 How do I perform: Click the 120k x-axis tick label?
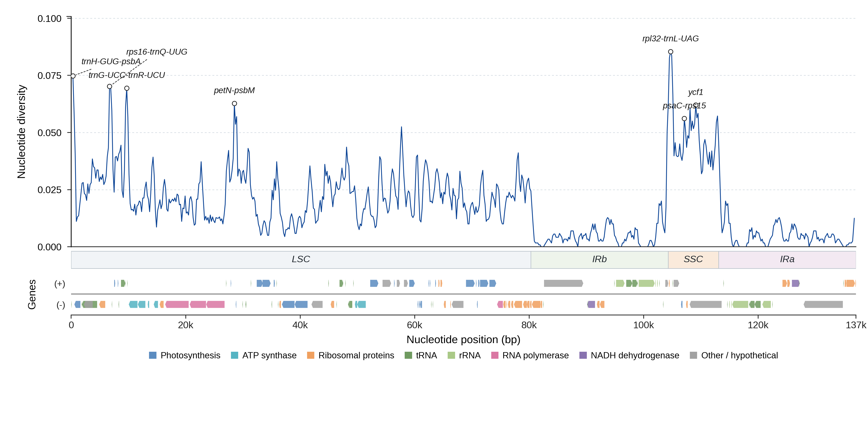(x=758, y=325)
